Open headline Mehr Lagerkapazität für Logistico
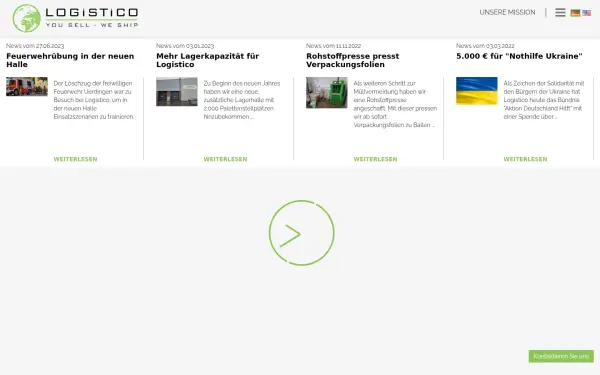The width and height of the screenshot is (600, 375). (x=208, y=60)
